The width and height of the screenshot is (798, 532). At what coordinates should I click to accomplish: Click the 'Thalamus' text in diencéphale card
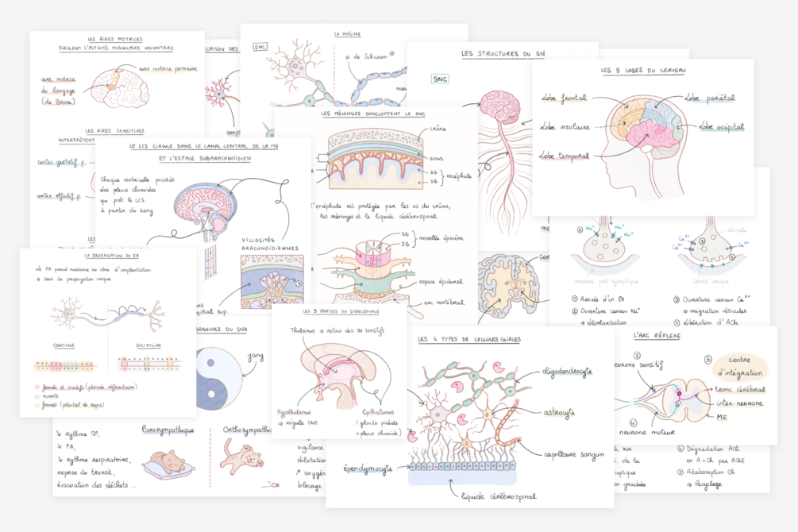click(x=303, y=330)
